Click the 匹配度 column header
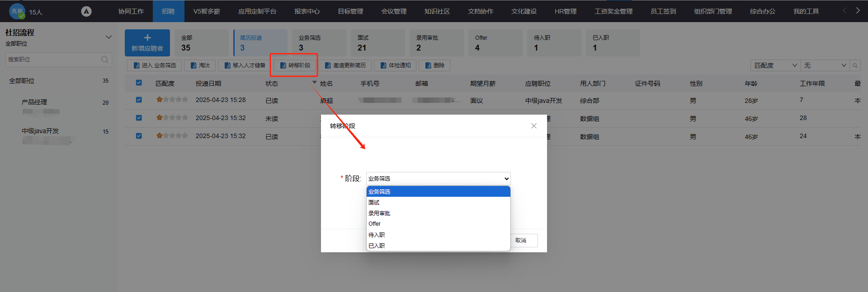Viewport: 868px width, 292px height. [x=165, y=83]
